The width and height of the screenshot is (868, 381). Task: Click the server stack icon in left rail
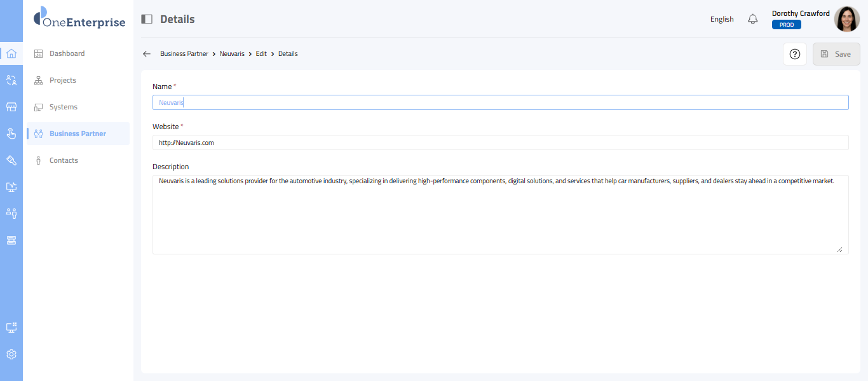click(x=11, y=240)
